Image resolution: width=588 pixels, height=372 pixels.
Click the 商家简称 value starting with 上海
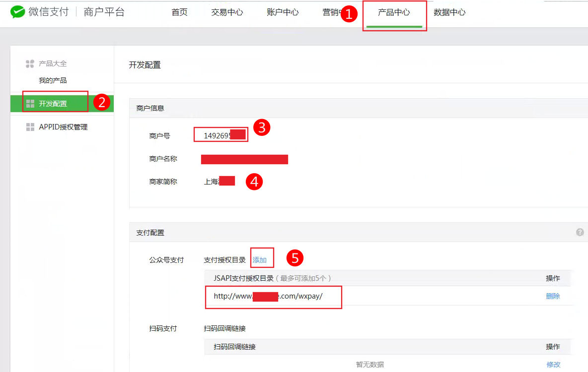219,182
